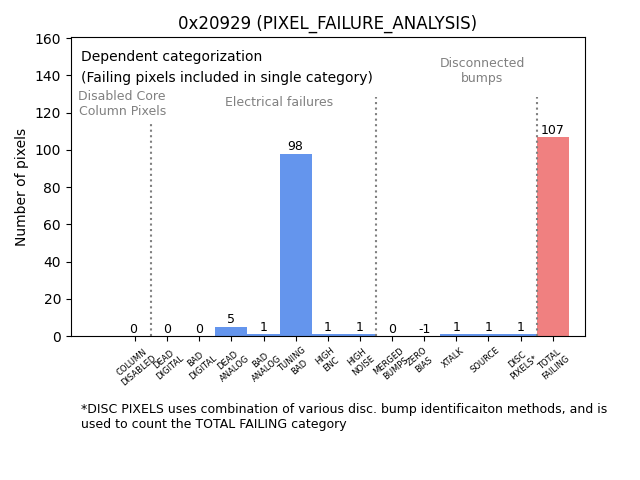Click the "Dependent categorization" text
640x480 pixels.
(171, 57)
